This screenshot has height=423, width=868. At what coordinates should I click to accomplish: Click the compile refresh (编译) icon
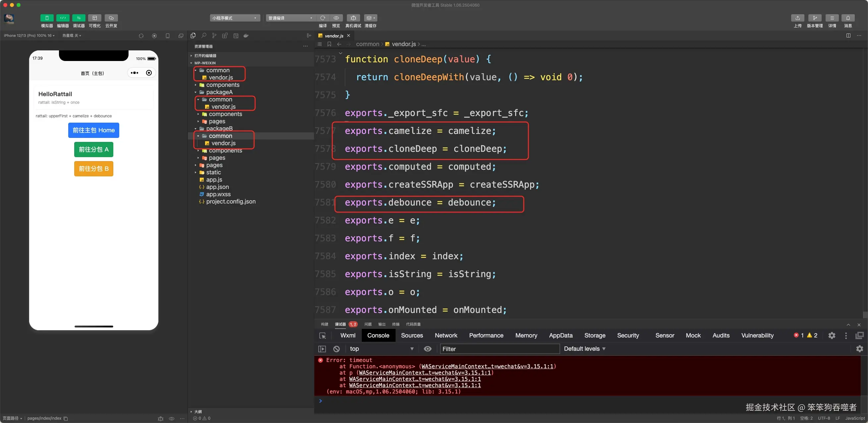pyautogui.click(x=322, y=18)
